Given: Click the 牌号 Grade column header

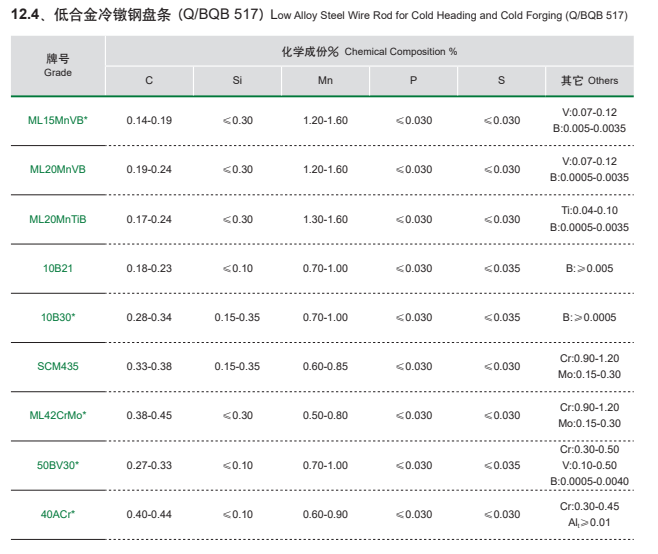Looking at the screenshot, I should [x=58, y=66].
